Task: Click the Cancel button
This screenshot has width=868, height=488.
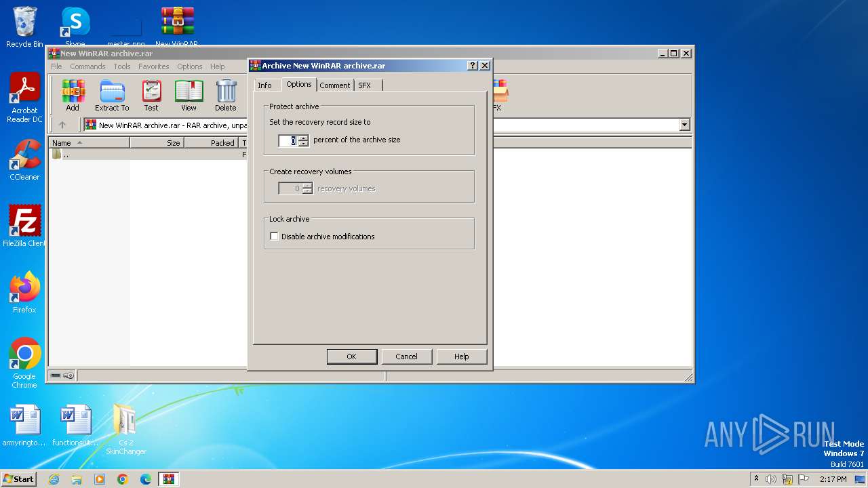Action: [406, 357]
